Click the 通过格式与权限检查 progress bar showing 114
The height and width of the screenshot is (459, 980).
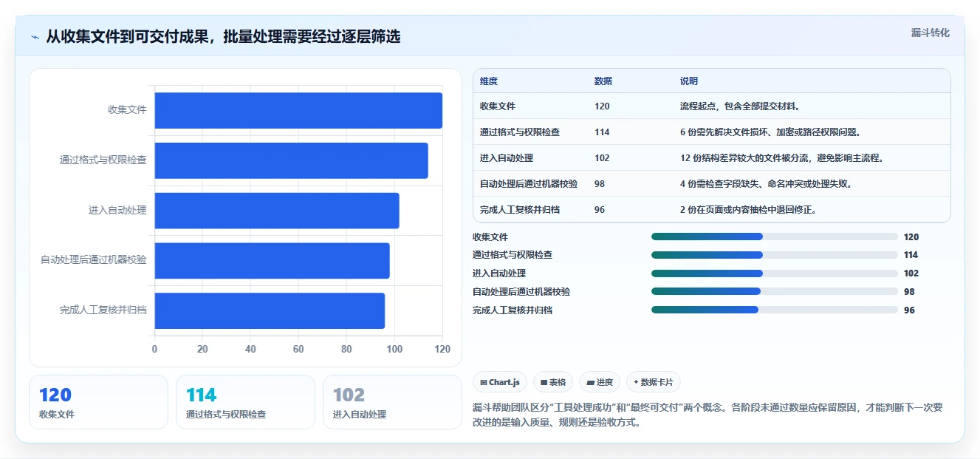(x=775, y=255)
